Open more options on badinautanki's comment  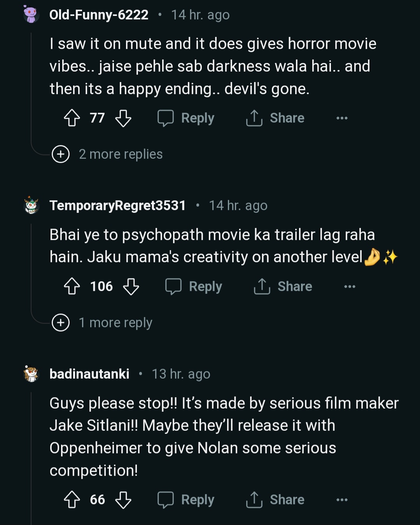(x=342, y=500)
